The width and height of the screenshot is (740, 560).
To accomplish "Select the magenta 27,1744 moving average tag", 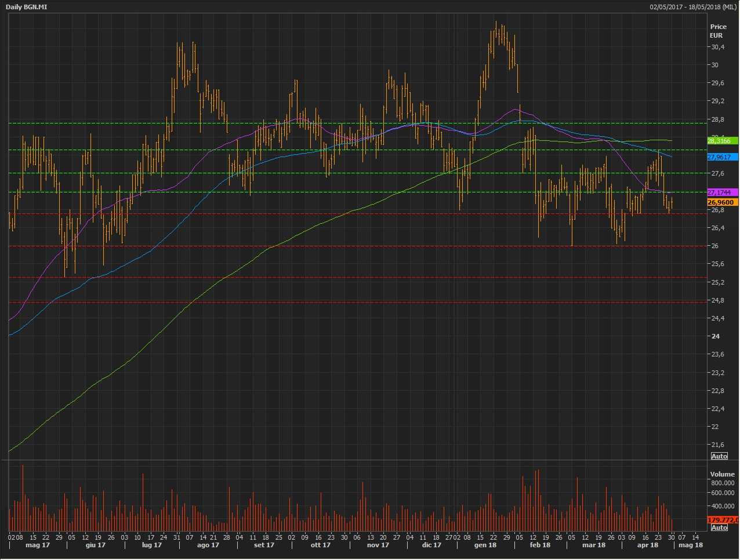I will pos(722,192).
